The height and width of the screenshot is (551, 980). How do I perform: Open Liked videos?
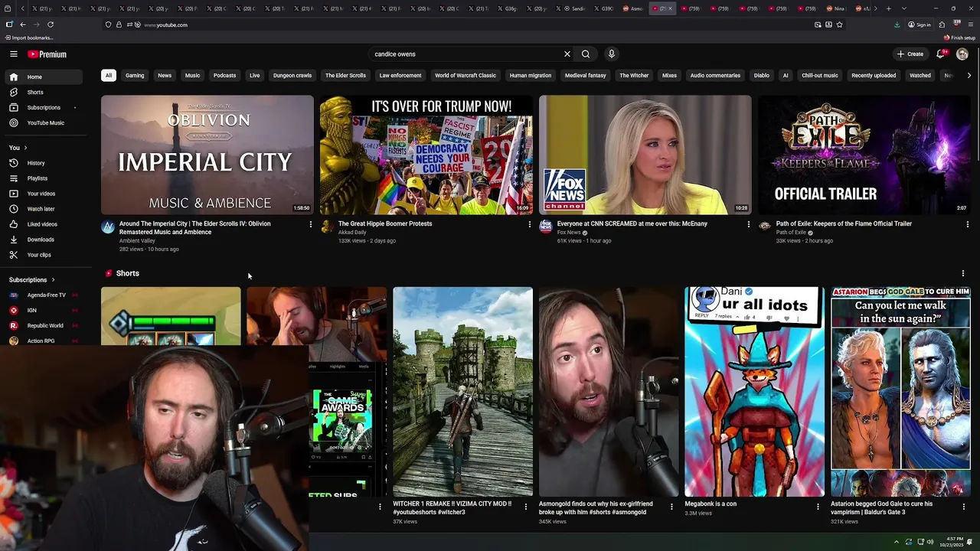point(43,224)
